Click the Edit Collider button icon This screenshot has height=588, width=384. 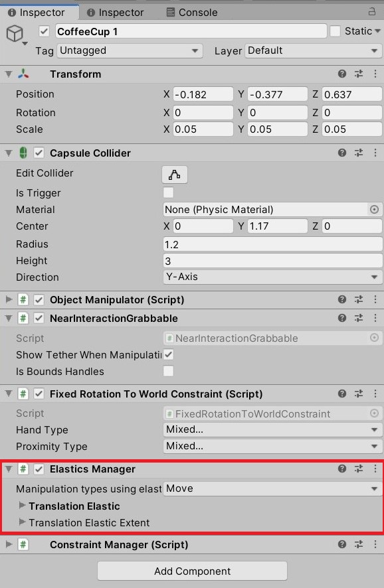click(175, 175)
